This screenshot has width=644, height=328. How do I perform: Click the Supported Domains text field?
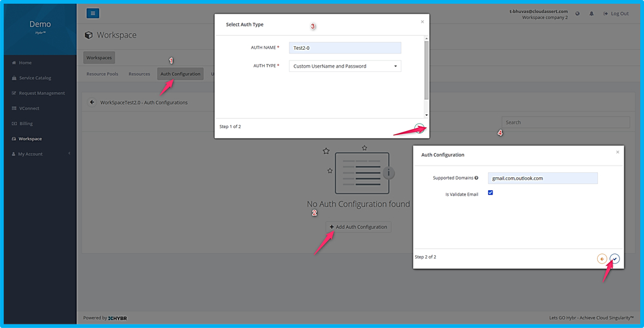point(542,178)
